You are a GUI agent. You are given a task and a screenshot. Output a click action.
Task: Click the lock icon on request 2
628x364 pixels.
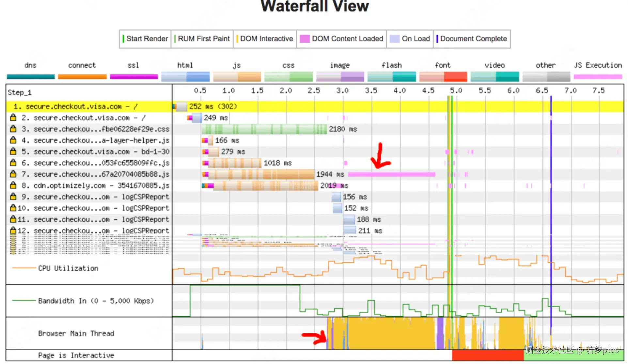tap(13, 117)
